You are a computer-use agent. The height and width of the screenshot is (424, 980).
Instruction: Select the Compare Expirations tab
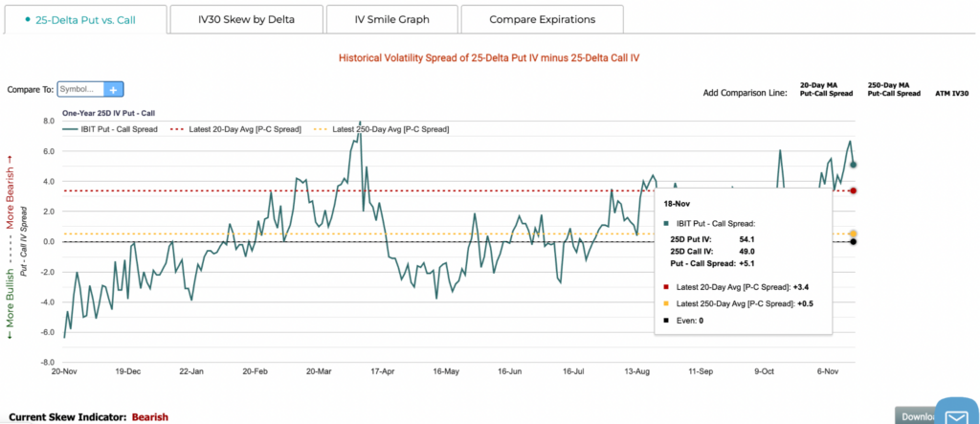(x=542, y=19)
